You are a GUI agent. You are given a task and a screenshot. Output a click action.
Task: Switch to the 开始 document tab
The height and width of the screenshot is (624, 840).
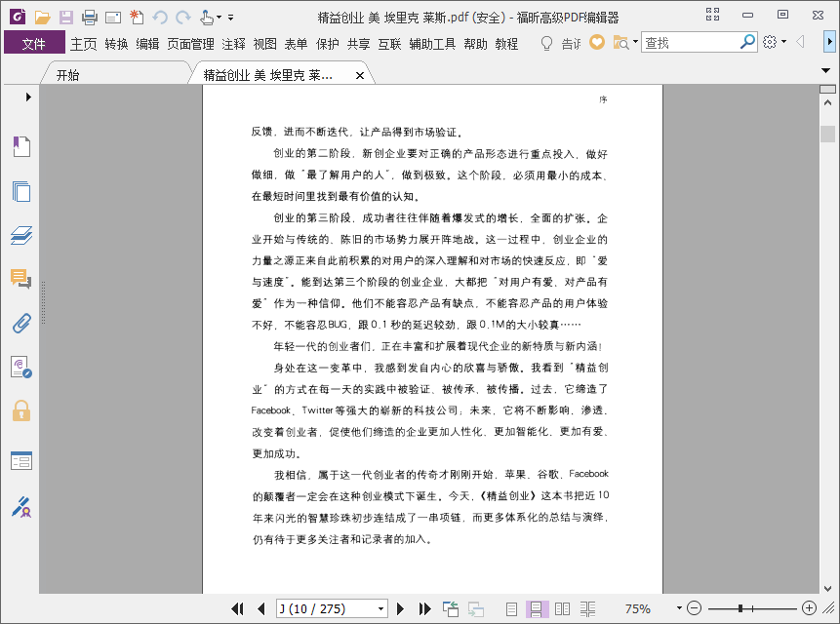point(115,75)
